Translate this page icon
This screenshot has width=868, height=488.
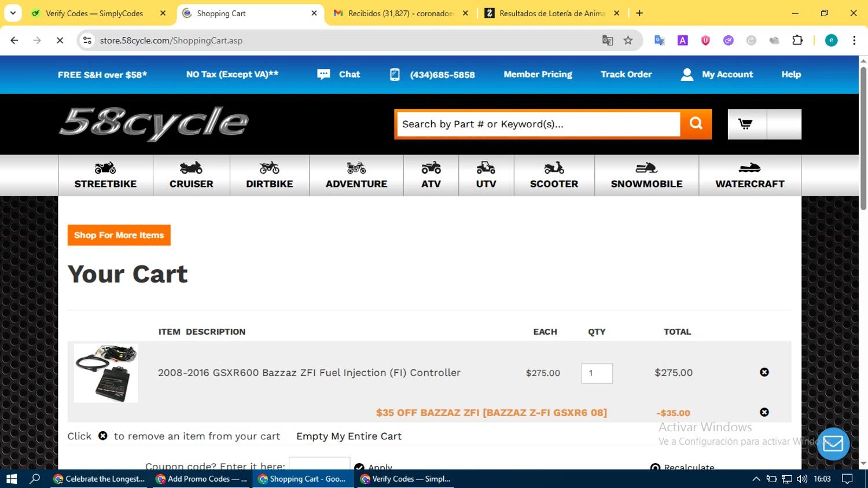click(608, 41)
